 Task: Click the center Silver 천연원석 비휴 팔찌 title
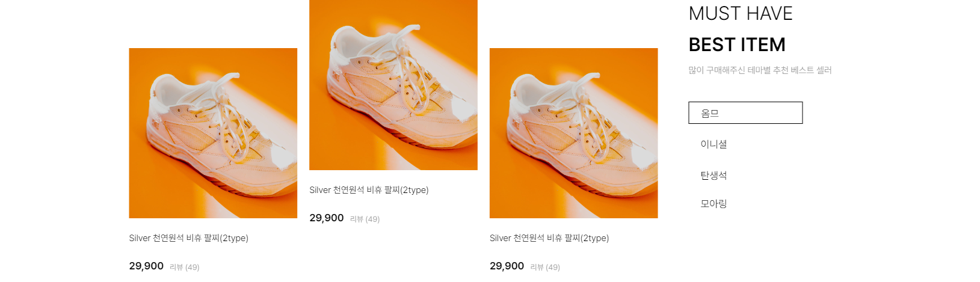click(x=369, y=190)
